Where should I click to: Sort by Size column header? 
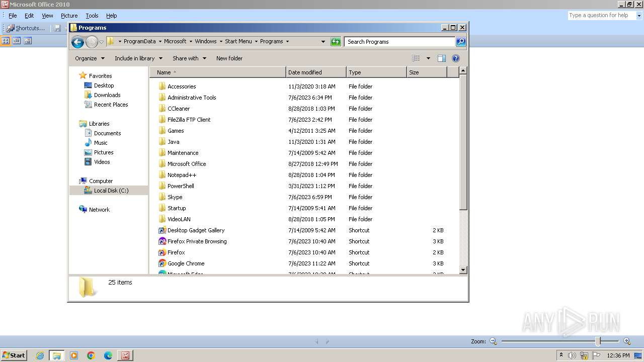[427, 72]
